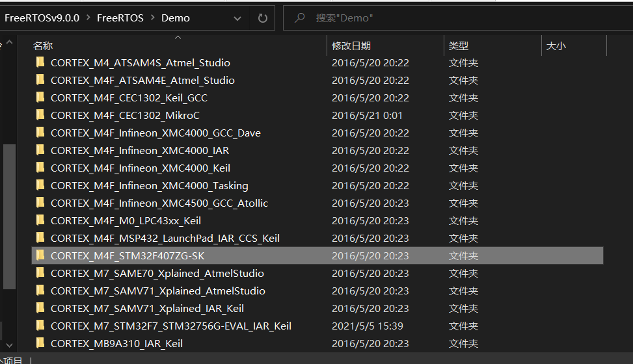Image resolution: width=633 pixels, height=364 pixels.
Task: Select the CORTEX_MB9A310_IAR_Keil folder name
Action: pyautogui.click(x=116, y=344)
